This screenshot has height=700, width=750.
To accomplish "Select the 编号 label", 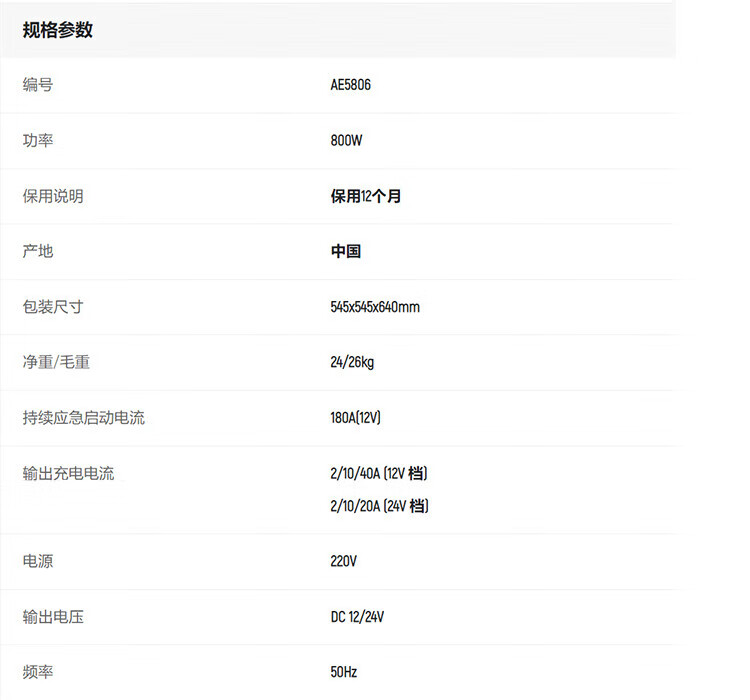I will [x=38, y=85].
